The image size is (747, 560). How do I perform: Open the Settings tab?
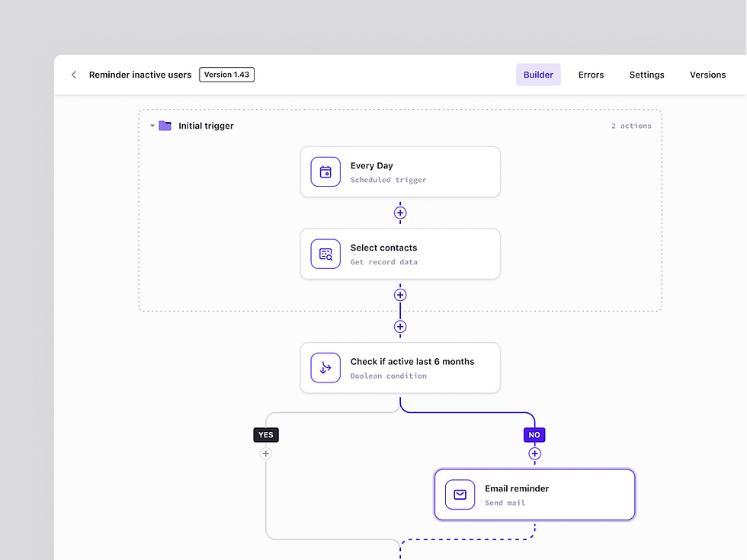pyautogui.click(x=646, y=75)
